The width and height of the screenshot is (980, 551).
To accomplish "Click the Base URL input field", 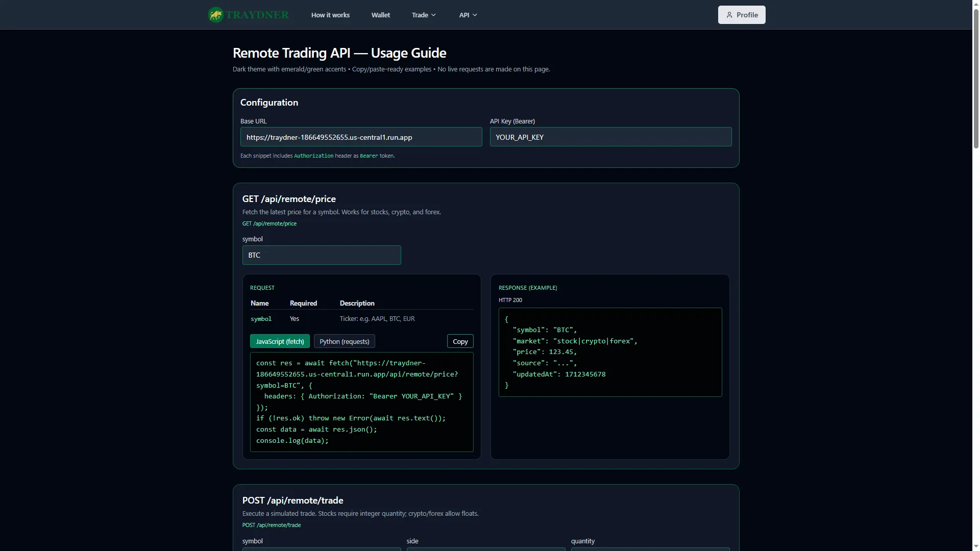I will 361,137.
